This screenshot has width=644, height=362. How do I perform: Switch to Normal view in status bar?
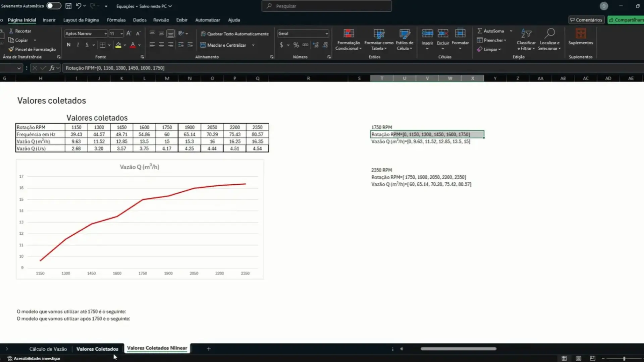coord(564,358)
